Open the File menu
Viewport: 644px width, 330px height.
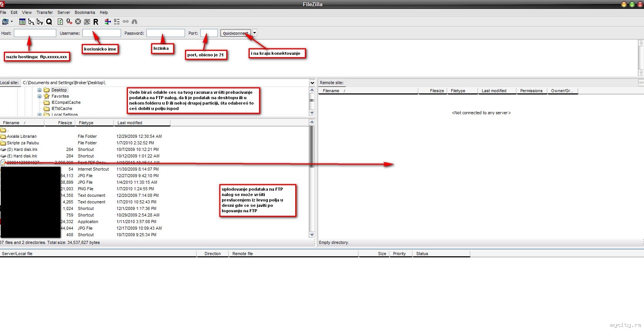[3, 12]
